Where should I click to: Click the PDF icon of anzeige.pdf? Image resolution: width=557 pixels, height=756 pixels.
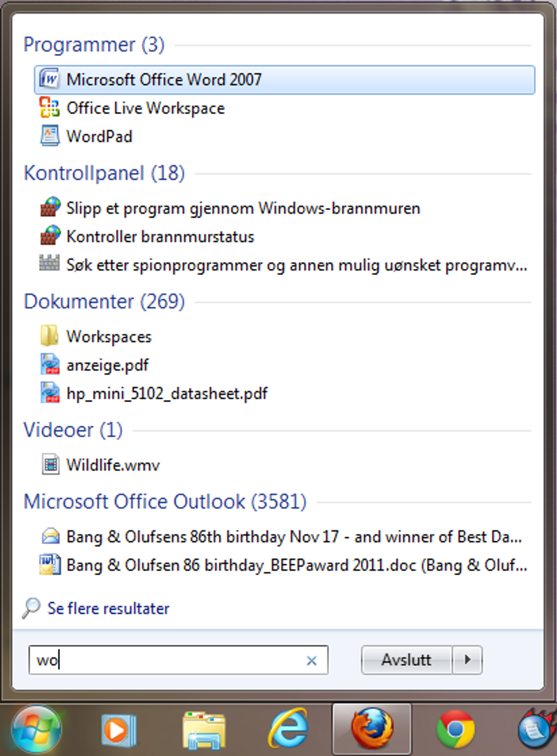pyautogui.click(x=50, y=364)
